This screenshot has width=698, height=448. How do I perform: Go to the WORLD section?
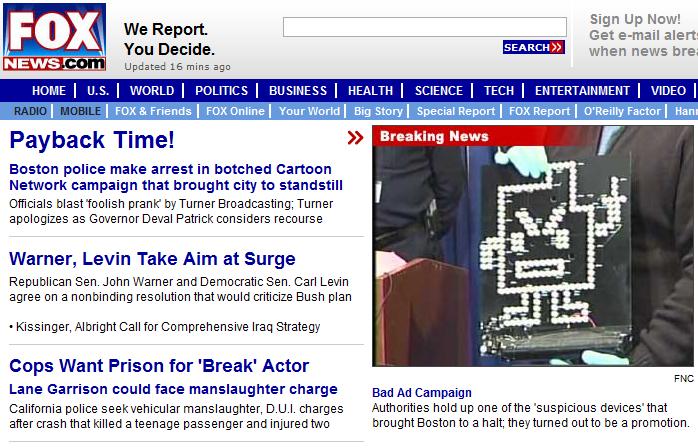coord(152,91)
